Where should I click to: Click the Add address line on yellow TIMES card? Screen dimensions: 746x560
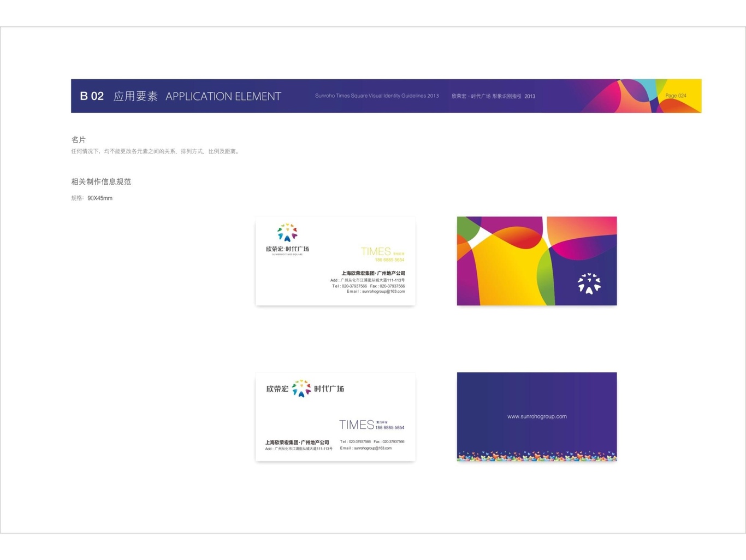368,280
